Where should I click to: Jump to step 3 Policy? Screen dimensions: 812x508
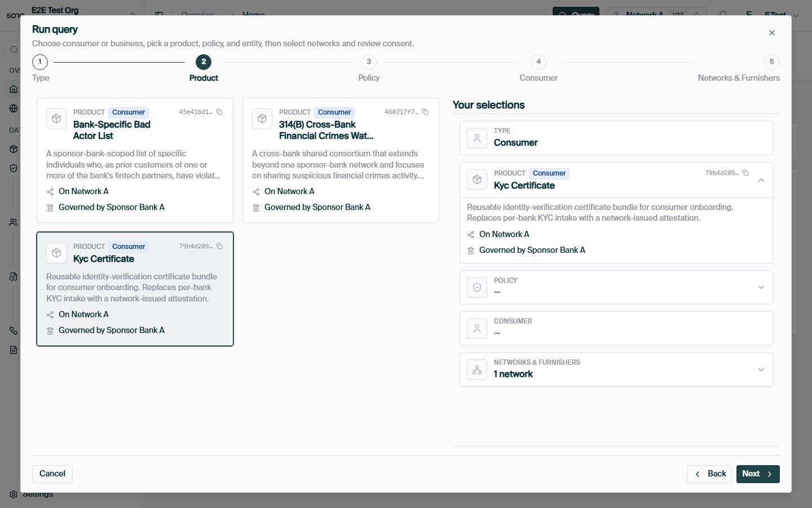[369, 62]
